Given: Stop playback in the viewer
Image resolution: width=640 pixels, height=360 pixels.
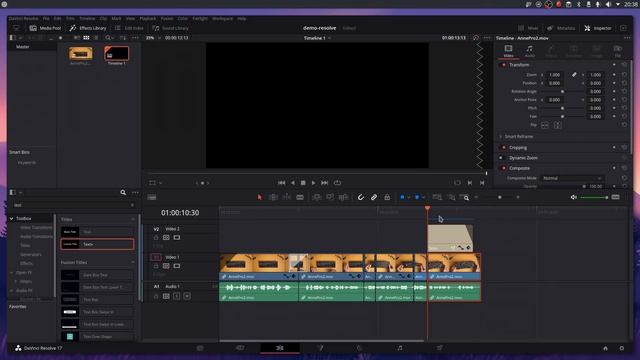Looking at the screenshot, I should pyautogui.click(x=303, y=183).
